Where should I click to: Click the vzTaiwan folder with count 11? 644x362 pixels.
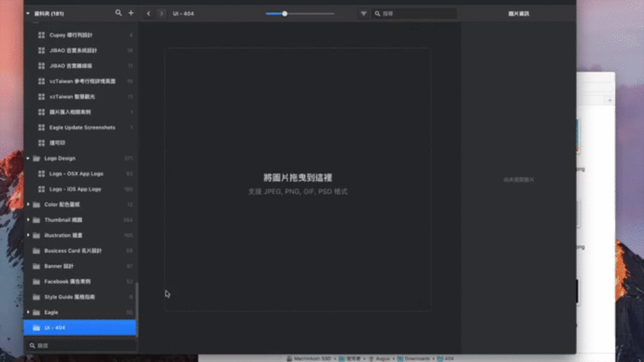tap(80, 97)
